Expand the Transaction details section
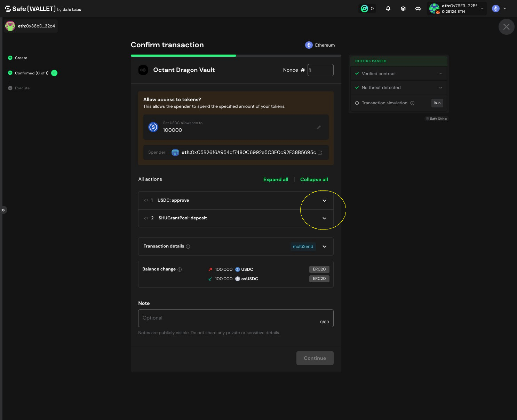 pos(324,247)
